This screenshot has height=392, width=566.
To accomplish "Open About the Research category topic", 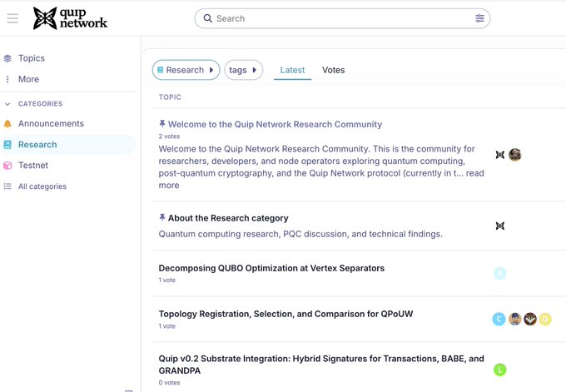I will (x=228, y=218).
